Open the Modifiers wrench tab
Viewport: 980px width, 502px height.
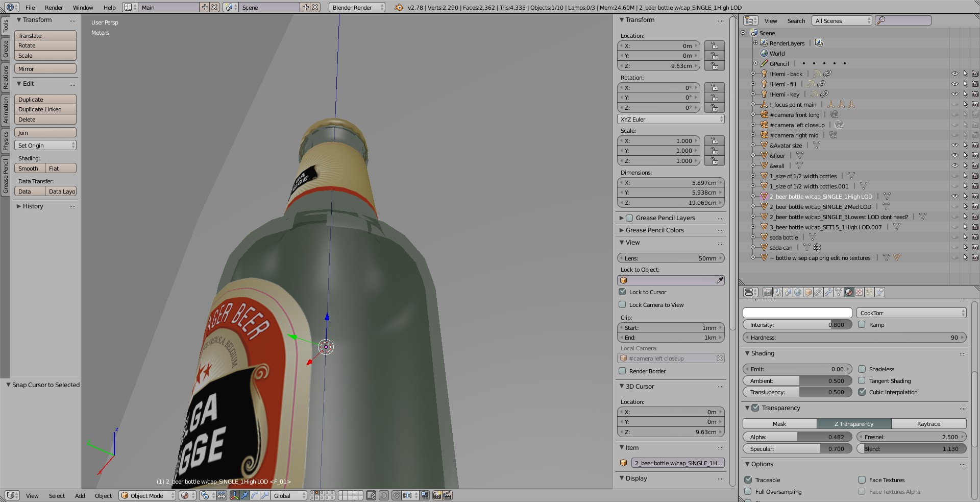(828, 292)
